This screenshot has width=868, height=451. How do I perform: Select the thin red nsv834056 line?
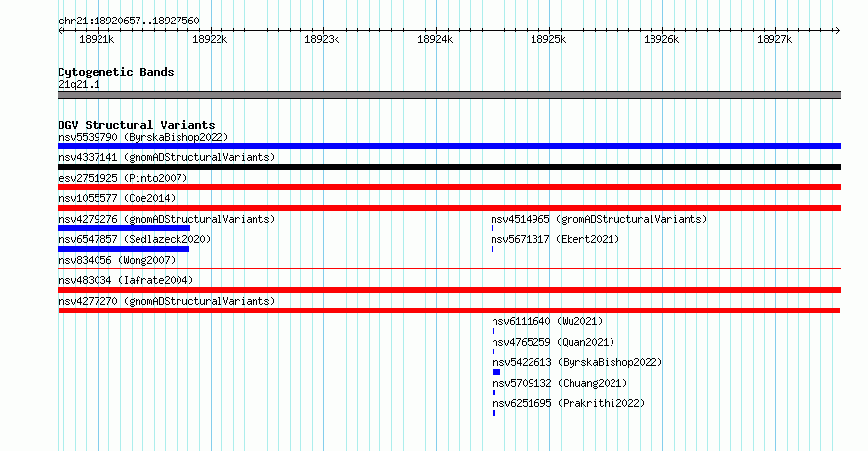coord(449,269)
